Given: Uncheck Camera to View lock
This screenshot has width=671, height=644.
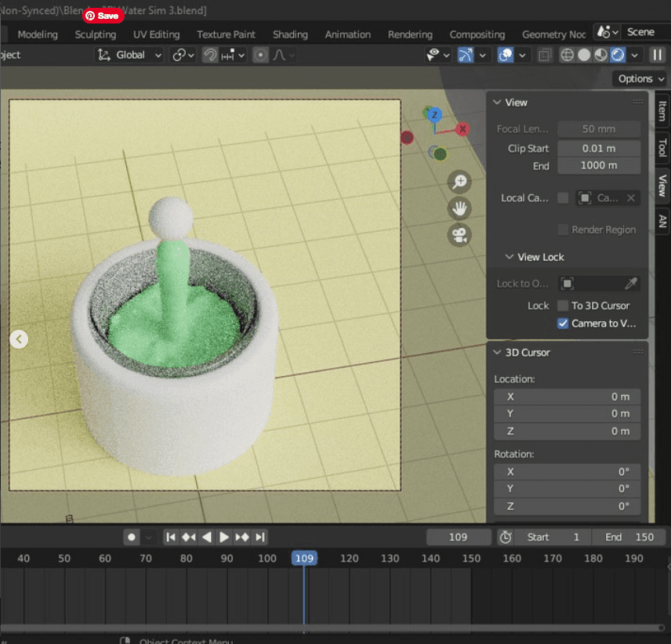Looking at the screenshot, I should pos(563,323).
